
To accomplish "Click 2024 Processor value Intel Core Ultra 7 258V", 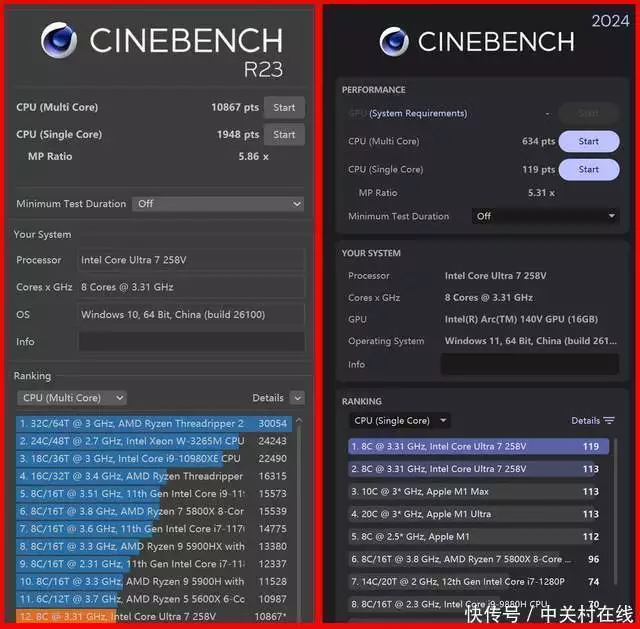I will [x=496, y=276].
